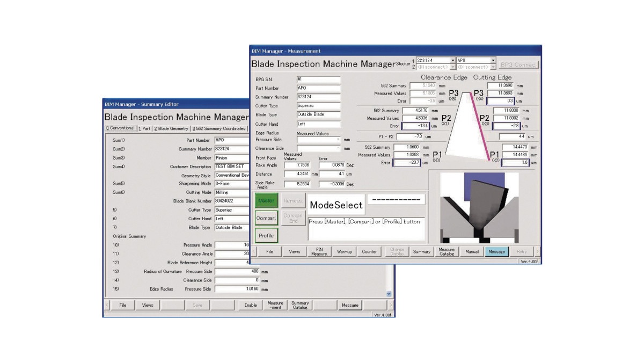The image size is (644, 362).
Task: Click the Enable button in Summary Editor
Action: click(x=250, y=305)
